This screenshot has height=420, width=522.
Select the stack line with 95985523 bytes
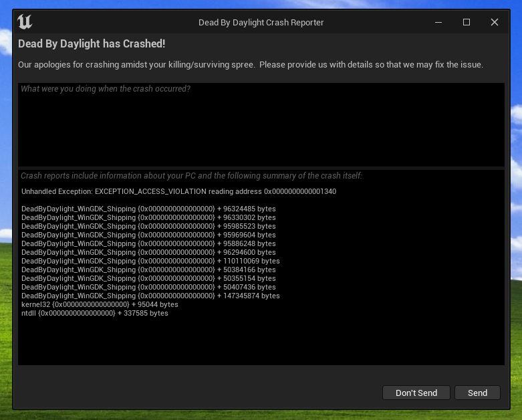(x=148, y=226)
